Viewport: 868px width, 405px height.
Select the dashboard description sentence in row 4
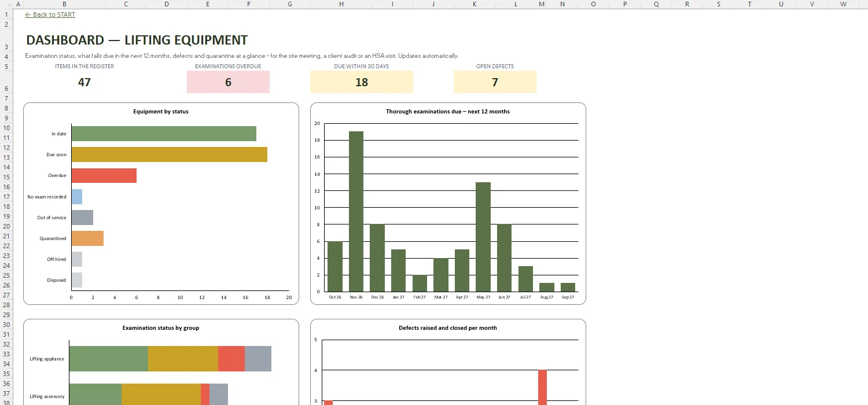242,56
